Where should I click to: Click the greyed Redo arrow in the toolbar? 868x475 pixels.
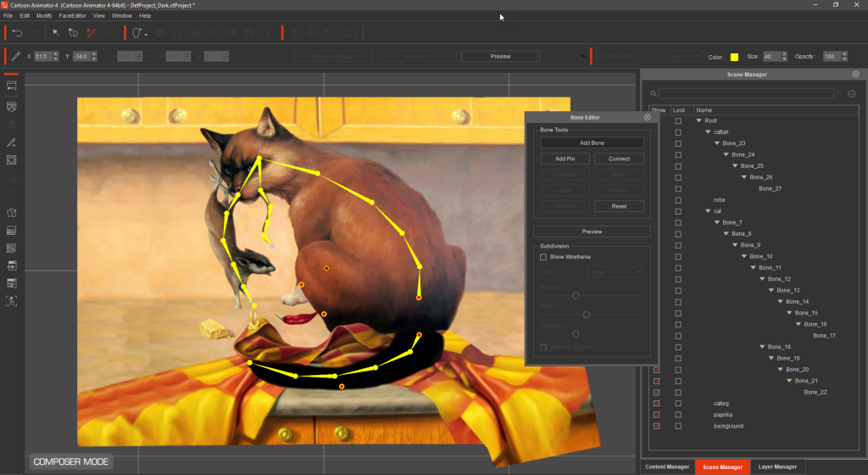[x=34, y=33]
